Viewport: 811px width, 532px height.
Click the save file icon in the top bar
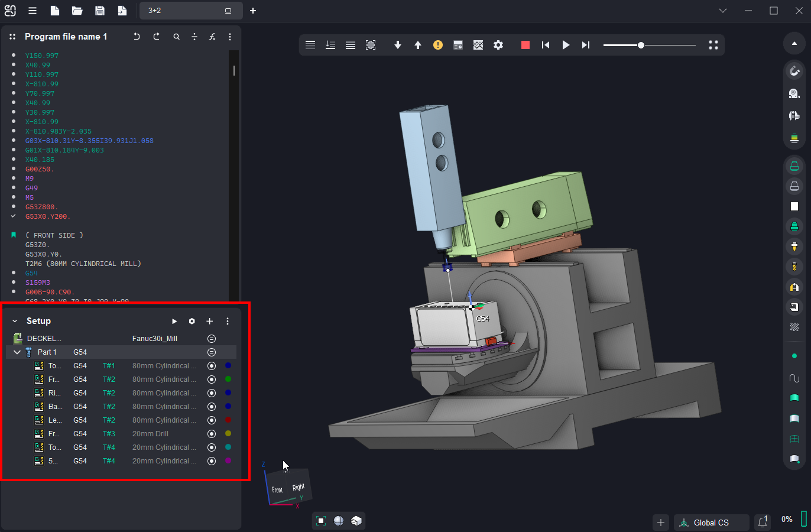(x=99, y=11)
